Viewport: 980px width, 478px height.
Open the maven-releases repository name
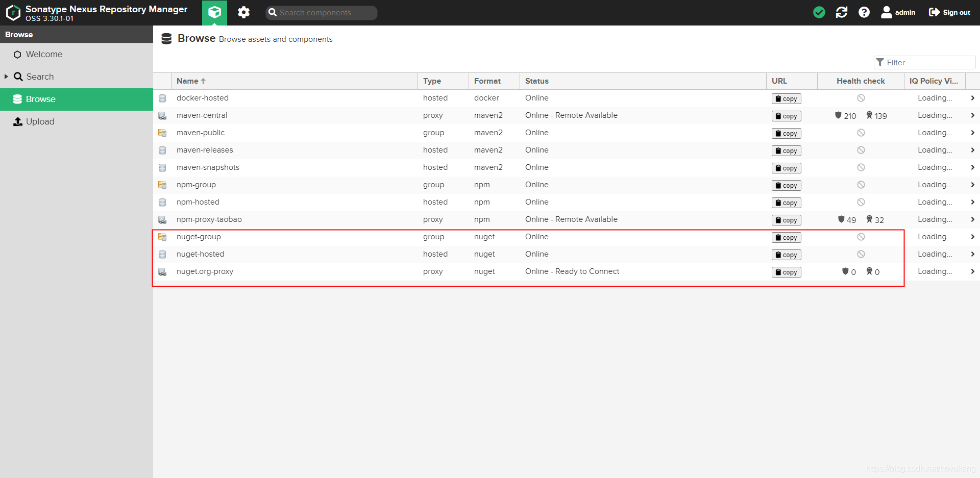pyautogui.click(x=205, y=150)
